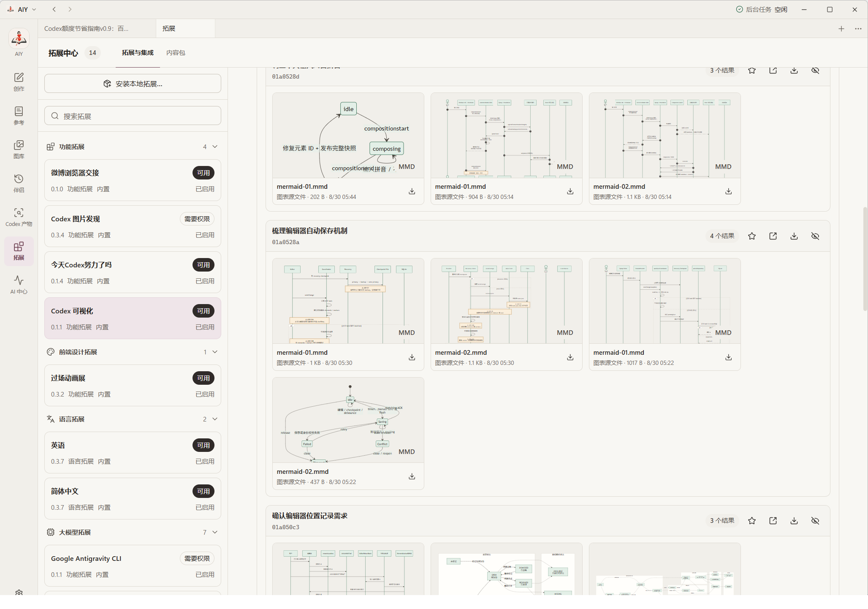
Task: Open the idle/composing state diagram thumbnail
Action: pyautogui.click(x=348, y=136)
